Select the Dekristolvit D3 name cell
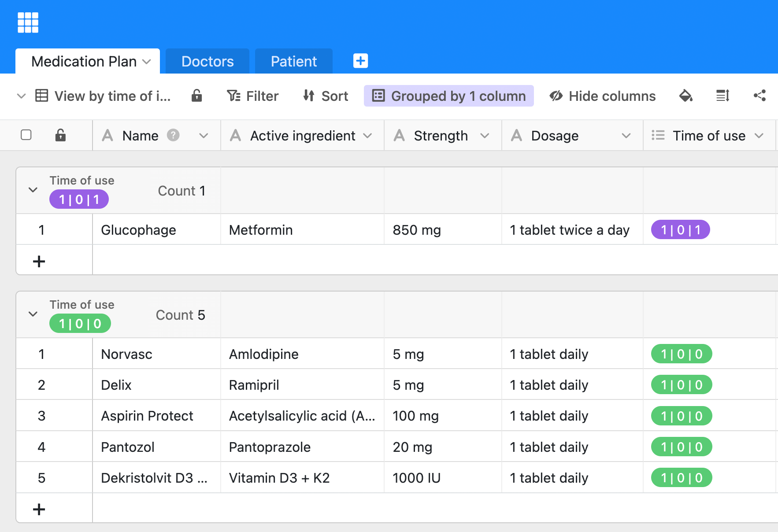Screen dimensions: 778x532 coord(156,477)
